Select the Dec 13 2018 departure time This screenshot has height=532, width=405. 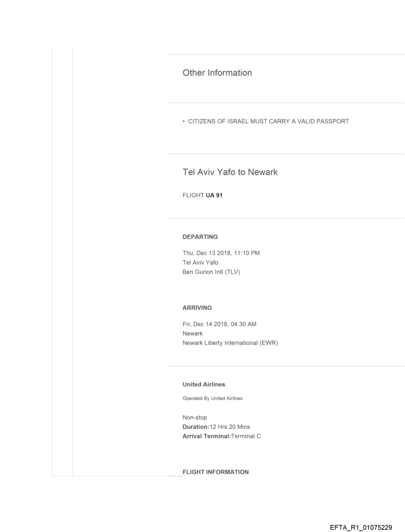221,253
